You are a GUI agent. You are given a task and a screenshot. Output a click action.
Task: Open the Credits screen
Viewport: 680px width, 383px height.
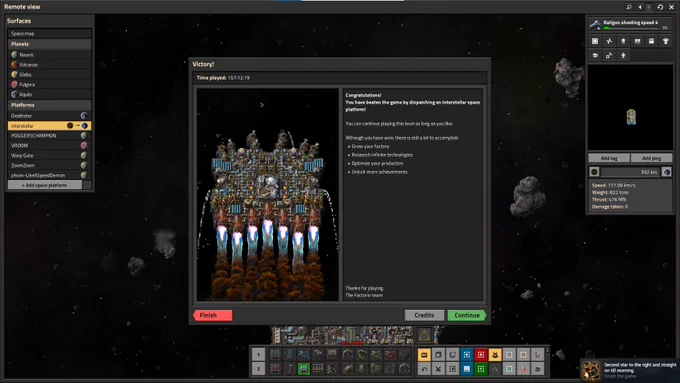(424, 315)
